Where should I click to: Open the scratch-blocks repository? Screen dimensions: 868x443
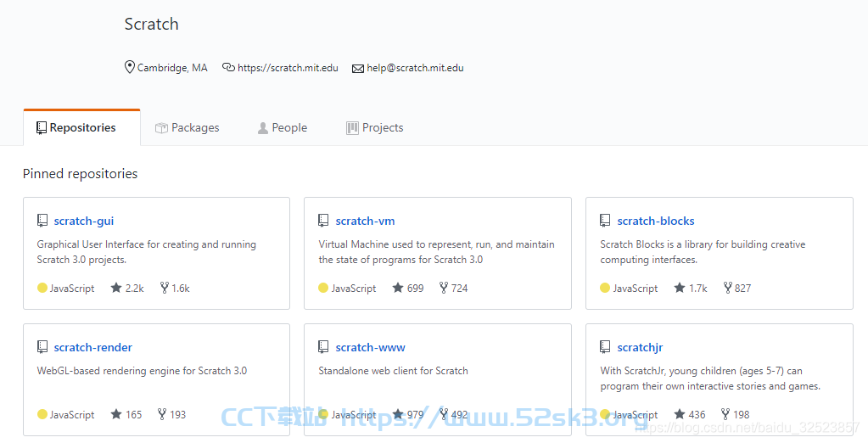point(656,221)
